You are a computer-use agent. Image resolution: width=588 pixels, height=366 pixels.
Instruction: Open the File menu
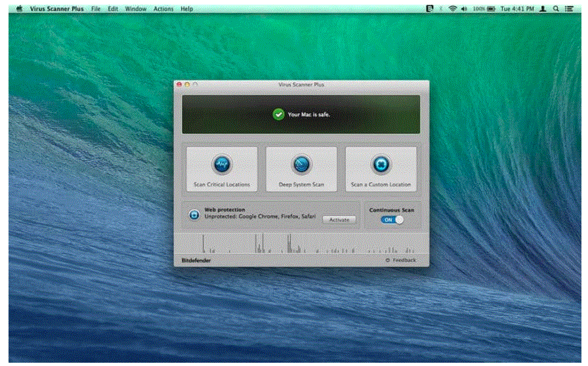96,9
